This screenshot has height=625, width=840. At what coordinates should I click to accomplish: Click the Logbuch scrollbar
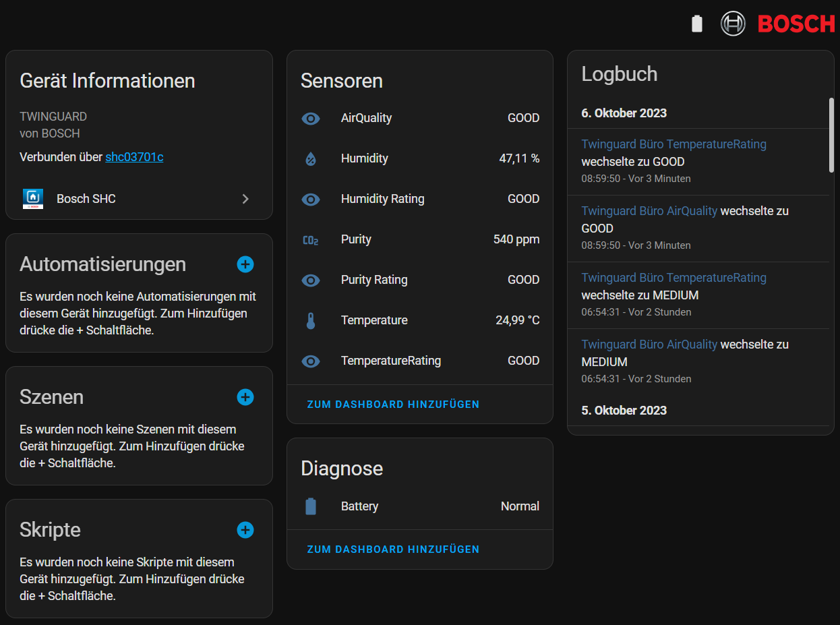(x=831, y=135)
